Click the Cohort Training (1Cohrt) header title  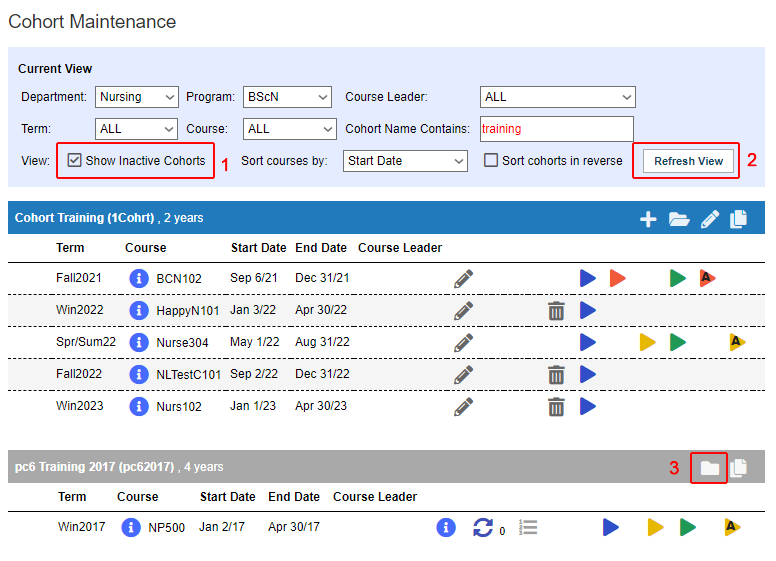click(85, 218)
